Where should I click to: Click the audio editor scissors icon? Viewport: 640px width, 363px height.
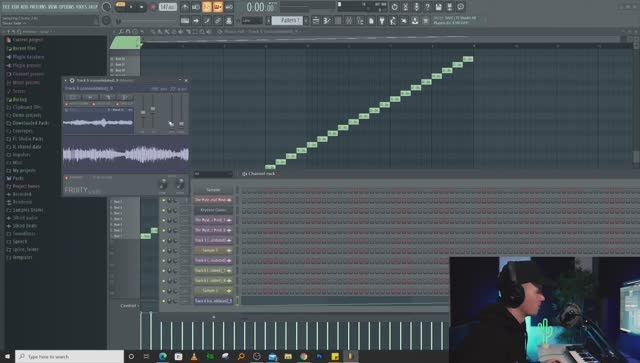click(405, 7)
